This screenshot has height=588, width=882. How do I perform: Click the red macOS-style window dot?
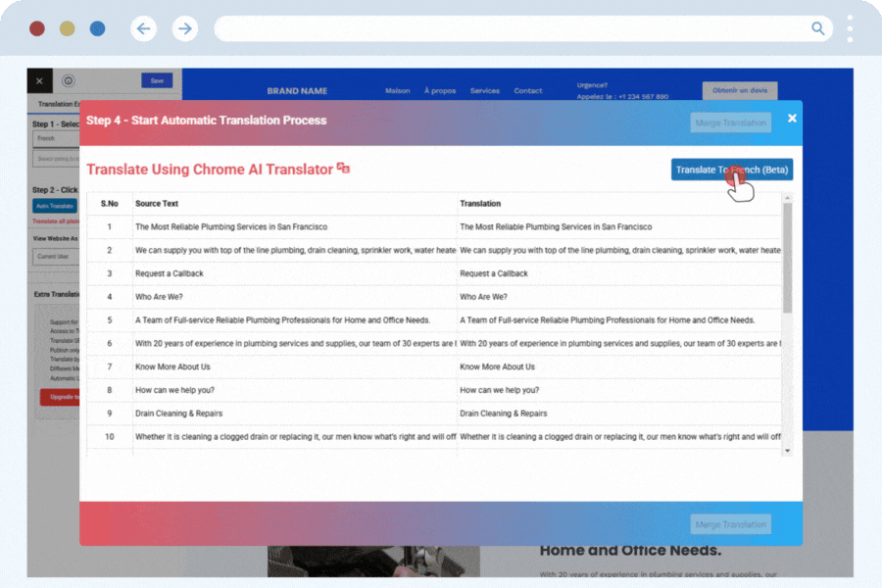click(37, 28)
